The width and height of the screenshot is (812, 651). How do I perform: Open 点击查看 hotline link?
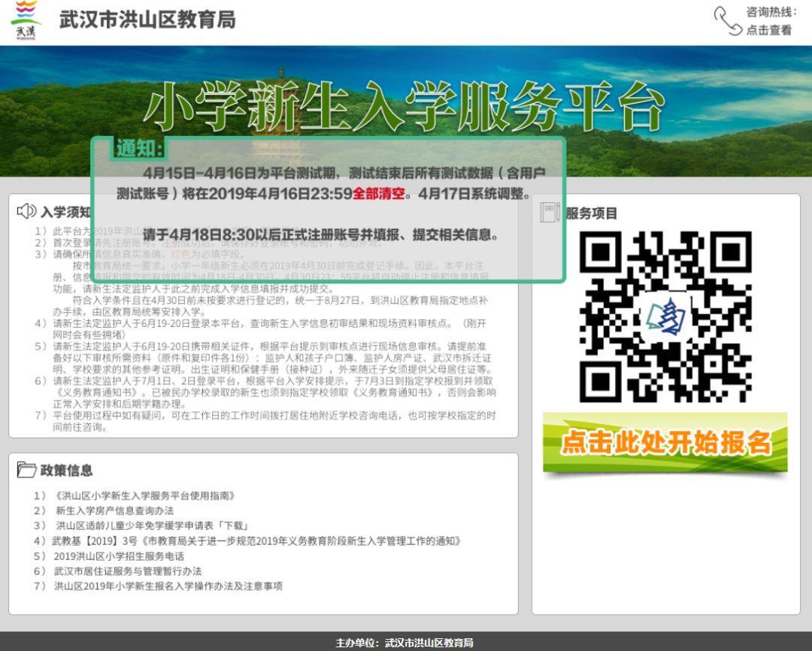pyautogui.click(x=768, y=30)
